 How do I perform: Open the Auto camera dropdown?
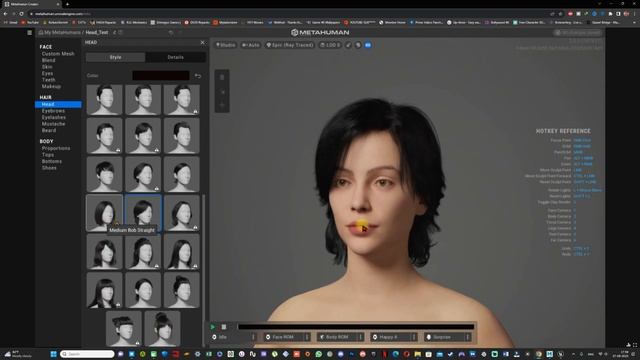(251, 45)
